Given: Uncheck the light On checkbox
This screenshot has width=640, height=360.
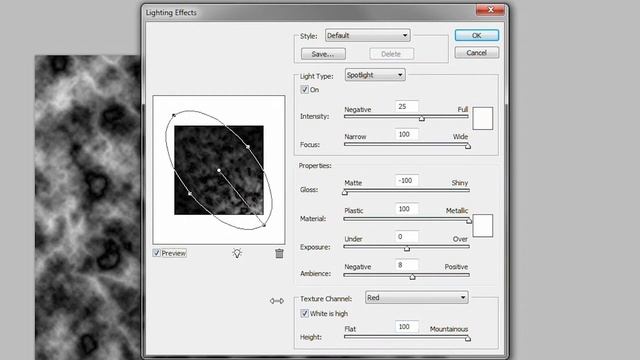Looking at the screenshot, I should point(304,89).
